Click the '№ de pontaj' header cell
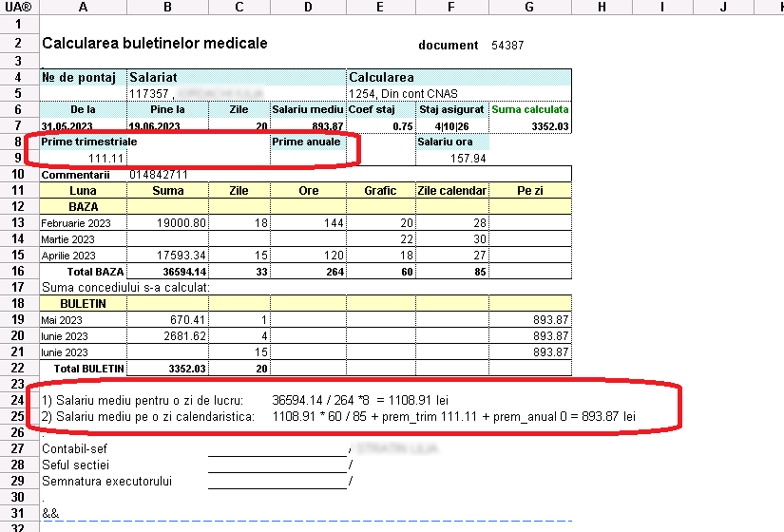The image size is (784, 532). click(x=84, y=77)
